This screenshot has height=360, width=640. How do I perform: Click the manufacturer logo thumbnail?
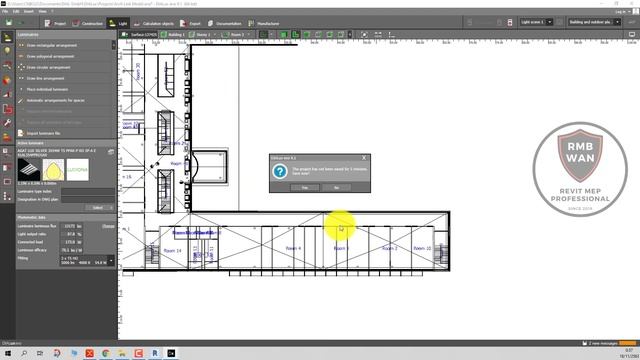click(78, 169)
